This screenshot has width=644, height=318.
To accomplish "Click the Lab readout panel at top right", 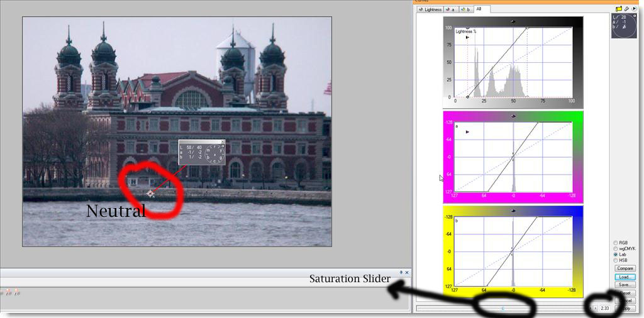I will click(x=623, y=25).
